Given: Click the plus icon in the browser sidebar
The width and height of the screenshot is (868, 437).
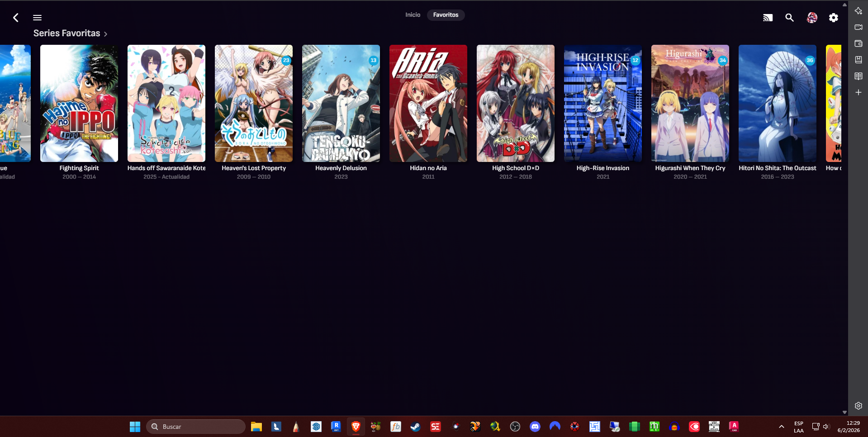Looking at the screenshot, I should [859, 92].
